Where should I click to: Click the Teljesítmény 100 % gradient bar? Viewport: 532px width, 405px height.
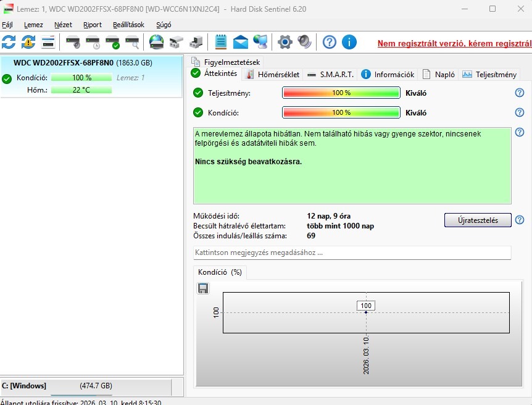point(341,93)
